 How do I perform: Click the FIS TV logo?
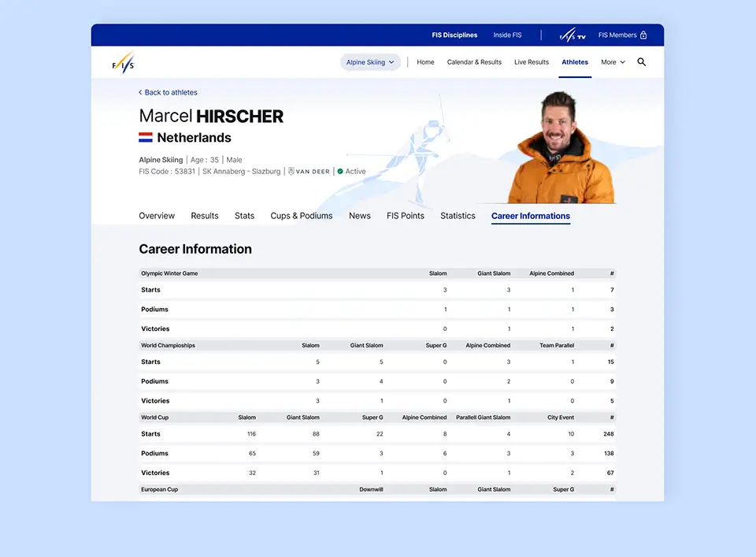573,35
